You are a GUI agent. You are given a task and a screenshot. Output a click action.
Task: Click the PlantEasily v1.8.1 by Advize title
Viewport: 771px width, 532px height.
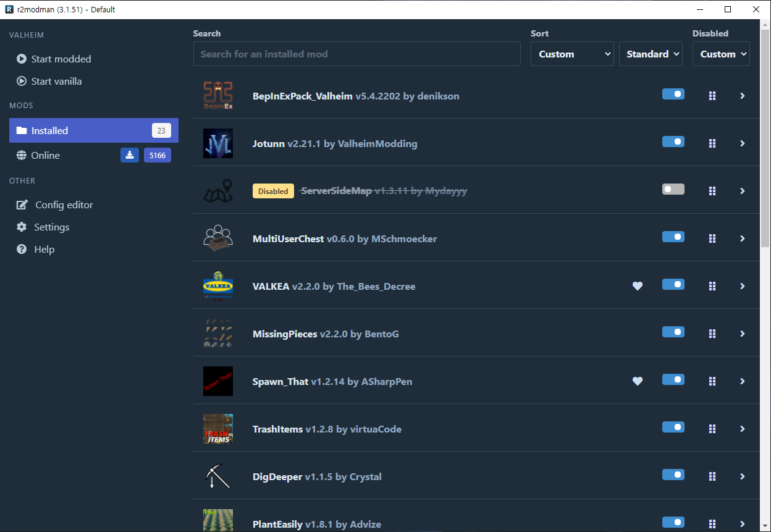pyautogui.click(x=317, y=524)
